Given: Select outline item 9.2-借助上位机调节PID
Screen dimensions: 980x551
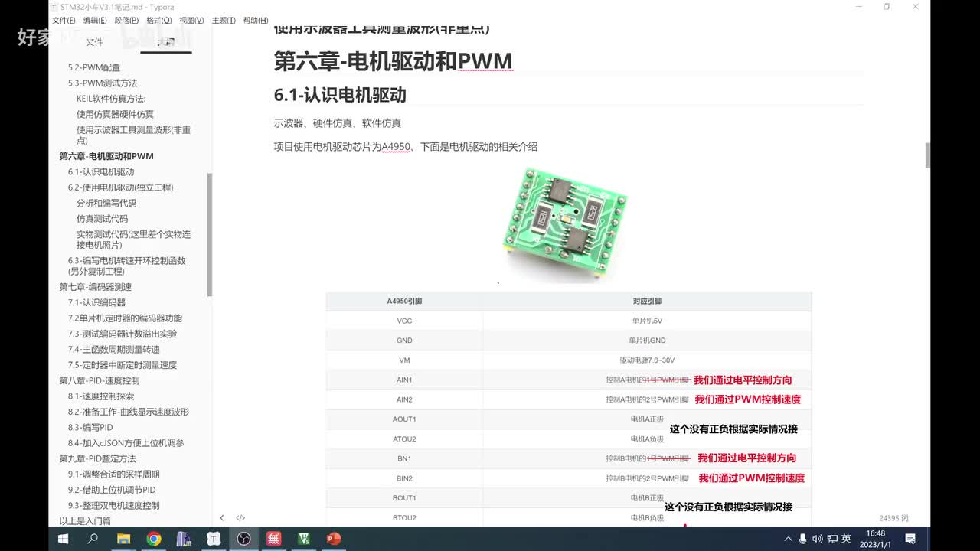Looking at the screenshot, I should [x=112, y=490].
